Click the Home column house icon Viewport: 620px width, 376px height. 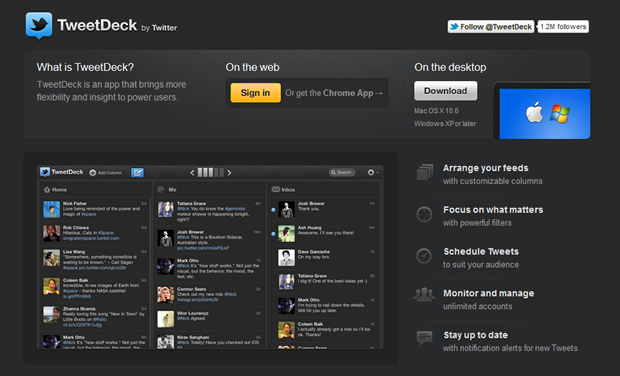47,189
